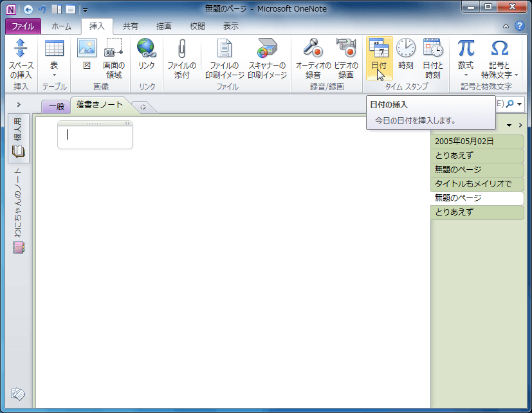
Task: Open the ファイル tab
Action: pyautogui.click(x=23, y=26)
